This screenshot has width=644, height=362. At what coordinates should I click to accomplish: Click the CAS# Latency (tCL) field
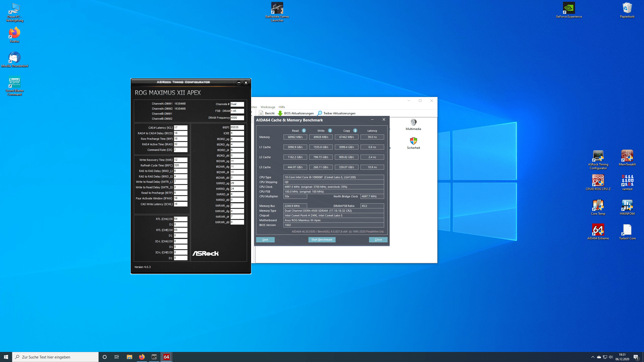[180, 128]
